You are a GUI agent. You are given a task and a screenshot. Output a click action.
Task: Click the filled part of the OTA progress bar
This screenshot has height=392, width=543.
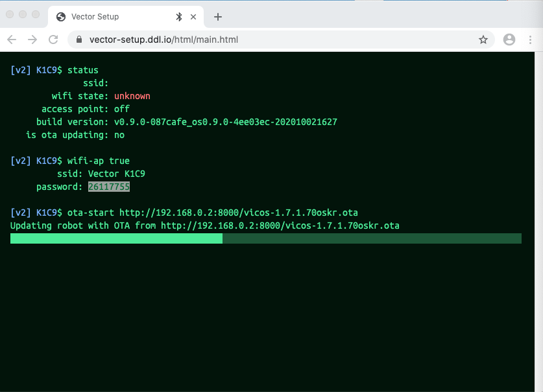116,238
